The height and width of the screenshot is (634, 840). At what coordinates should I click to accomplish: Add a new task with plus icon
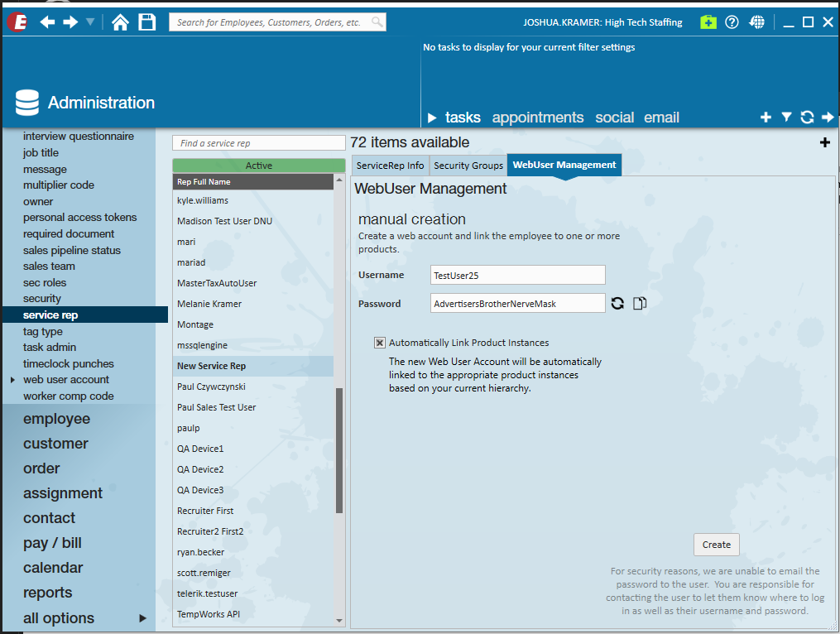766,117
